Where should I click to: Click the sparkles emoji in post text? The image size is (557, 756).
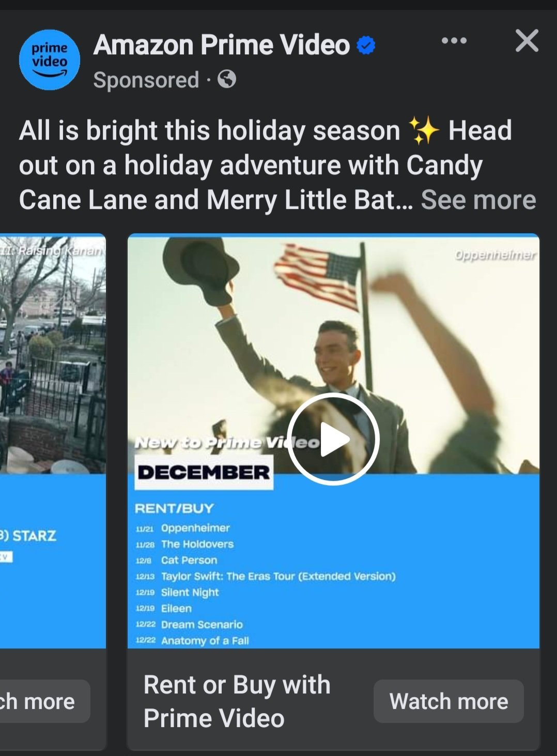click(x=424, y=130)
